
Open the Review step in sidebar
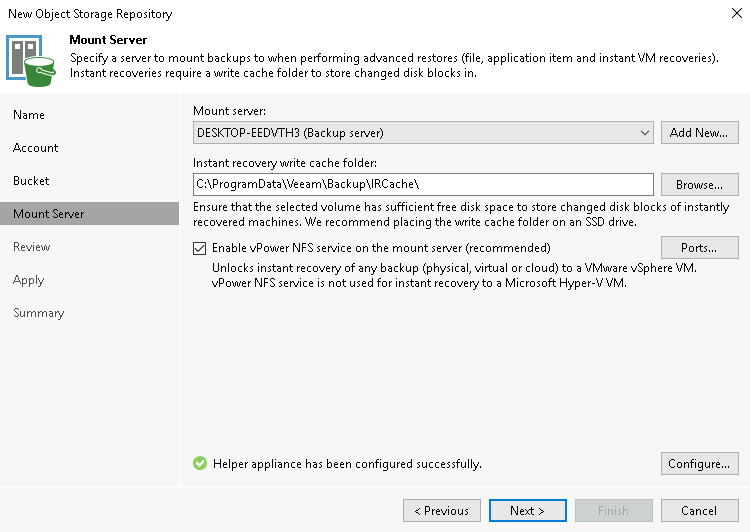pos(32,247)
